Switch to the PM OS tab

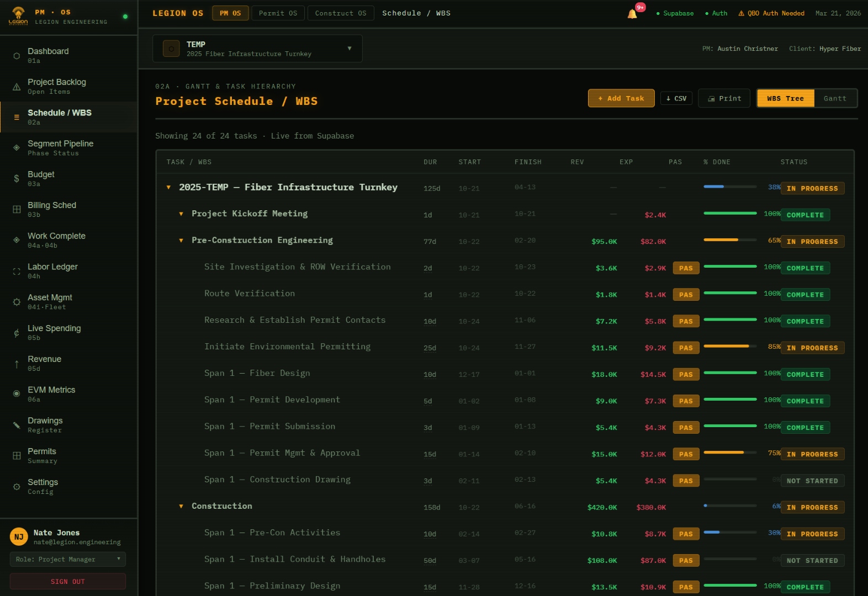click(230, 13)
